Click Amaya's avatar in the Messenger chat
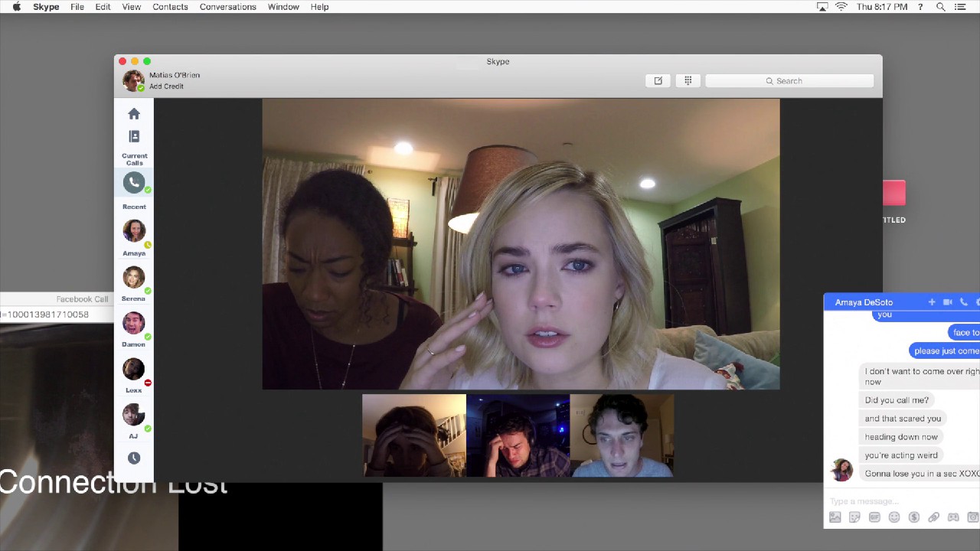This screenshot has height=551, width=980. 841,471
